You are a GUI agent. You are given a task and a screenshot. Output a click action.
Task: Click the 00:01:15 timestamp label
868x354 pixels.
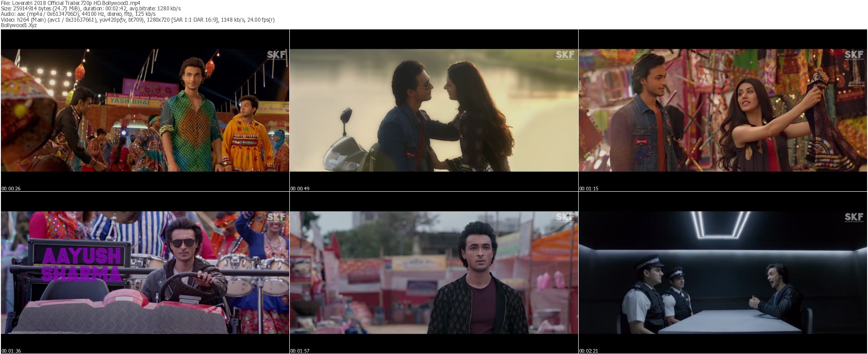pos(589,189)
